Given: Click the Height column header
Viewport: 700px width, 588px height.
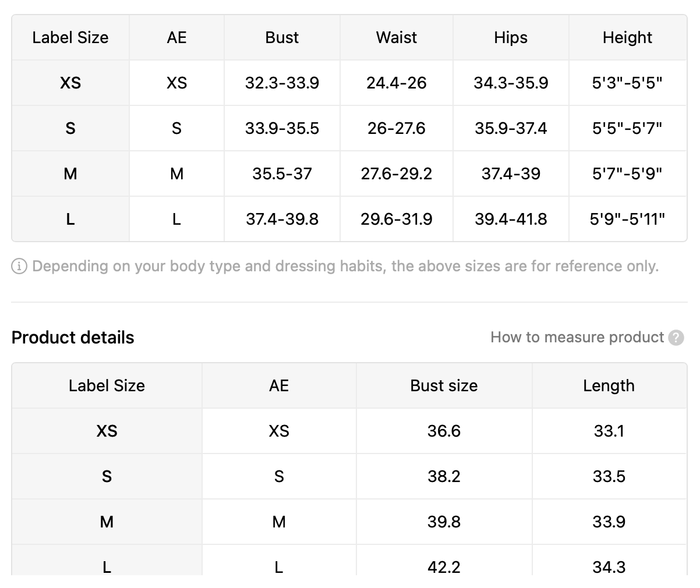Looking at the screenshot, I should [628, 37].
